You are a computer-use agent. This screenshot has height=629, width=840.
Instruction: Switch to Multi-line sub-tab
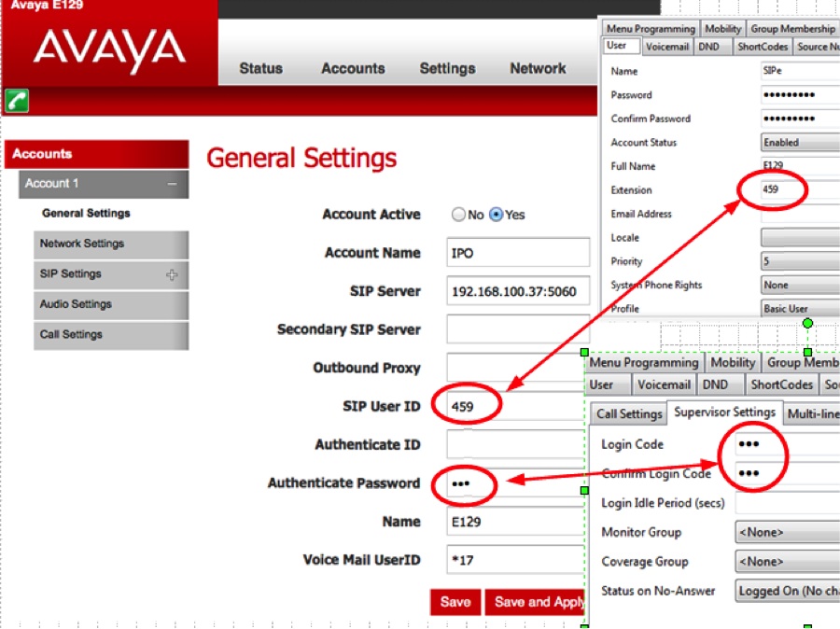tap(813, 413)
